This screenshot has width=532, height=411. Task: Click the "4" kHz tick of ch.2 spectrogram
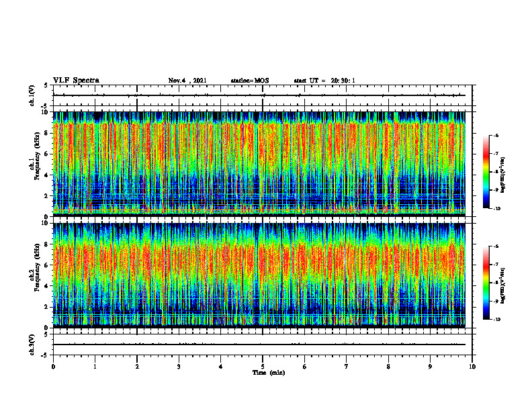point(47,286)
